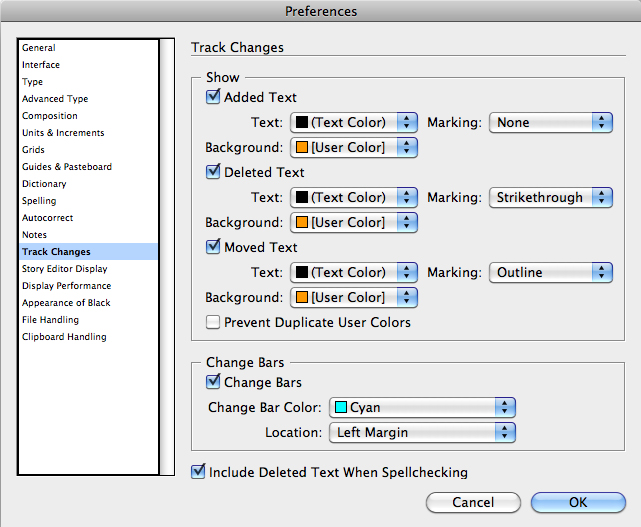Click the sidebar category list scrollbar
Viewport: 641px width, 527px height.
tap(166, 257)
